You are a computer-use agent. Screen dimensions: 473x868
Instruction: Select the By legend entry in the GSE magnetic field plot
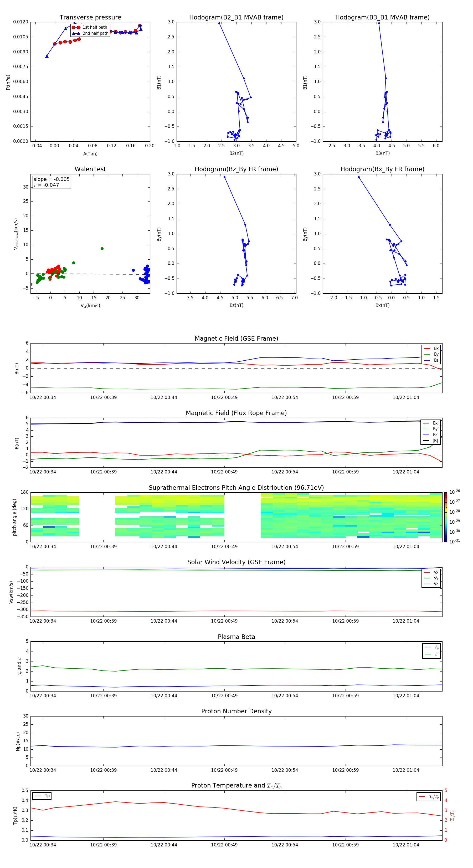tap(431, 355)
